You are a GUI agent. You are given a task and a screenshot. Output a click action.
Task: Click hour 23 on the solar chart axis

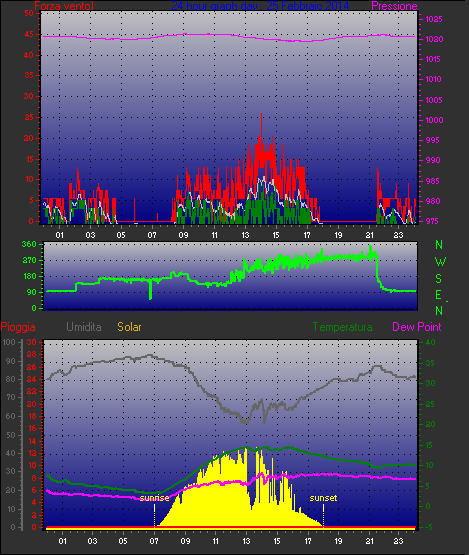[x=399, y=541]
